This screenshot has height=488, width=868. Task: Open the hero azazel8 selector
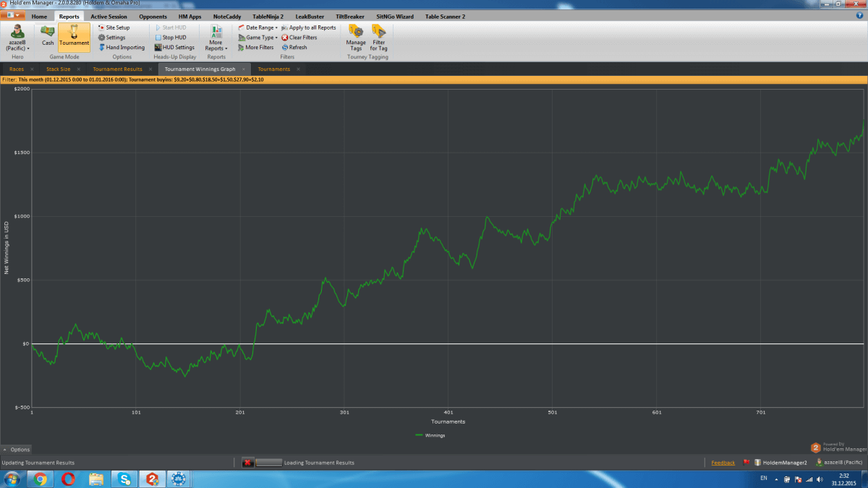(17, 38)
